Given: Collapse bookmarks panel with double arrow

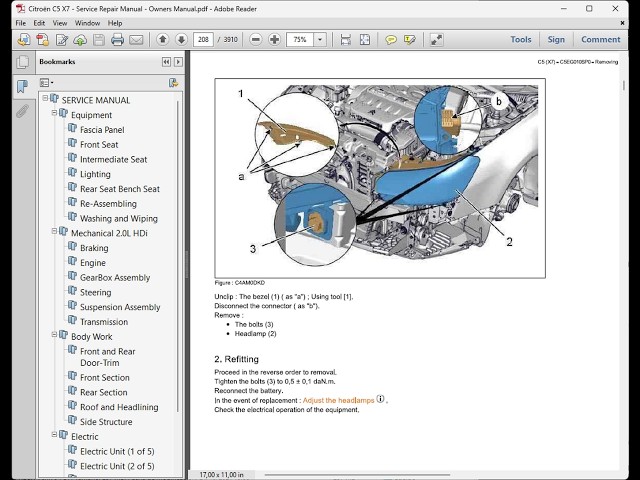Looking at the screenshot, I should tap(166, 62).
